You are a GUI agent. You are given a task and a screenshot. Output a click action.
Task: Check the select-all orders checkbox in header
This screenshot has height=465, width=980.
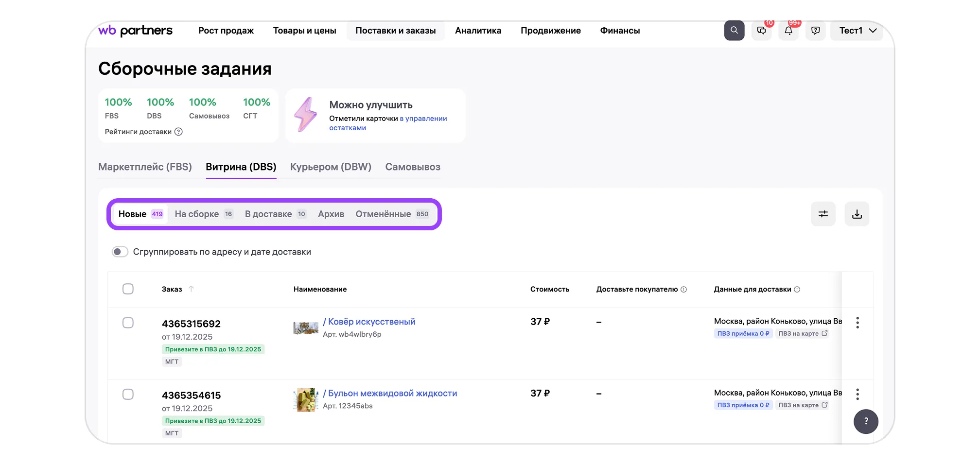click(128, 289)
